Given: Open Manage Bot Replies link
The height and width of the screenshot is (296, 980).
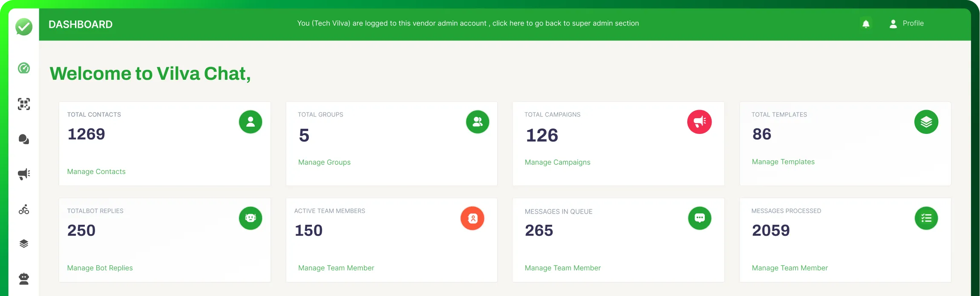Looking at the screenshot, I should click(100, 268).
